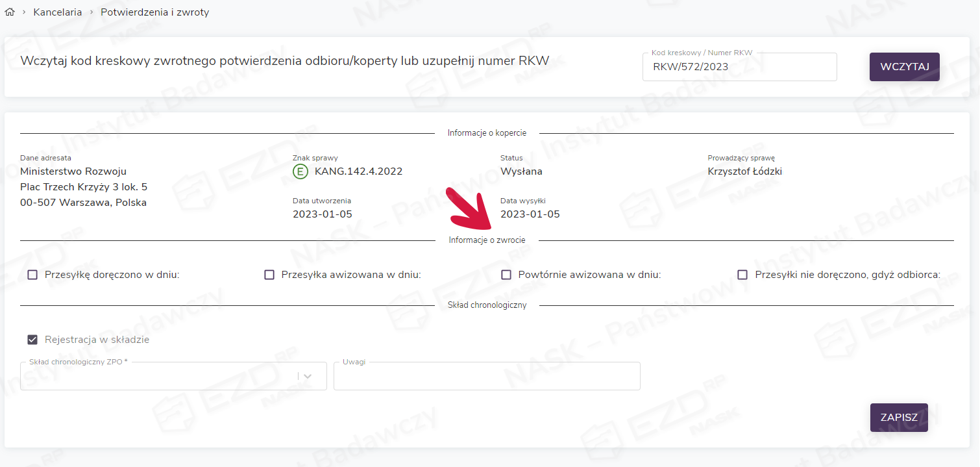Open the case number KANG.142.4.2022
980x467 pixels.
click(358, 171)
